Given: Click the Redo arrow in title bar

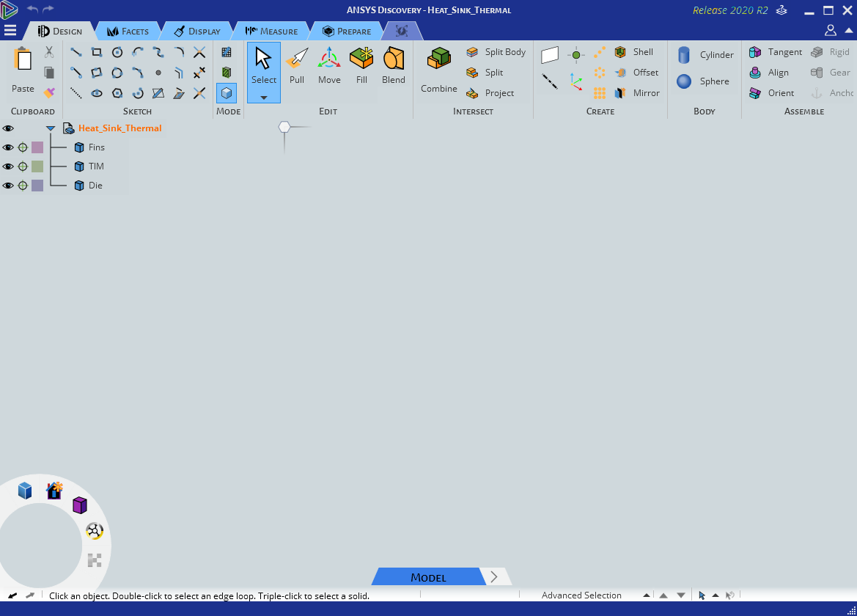Looking at the screenshot, I should point(48,10).
